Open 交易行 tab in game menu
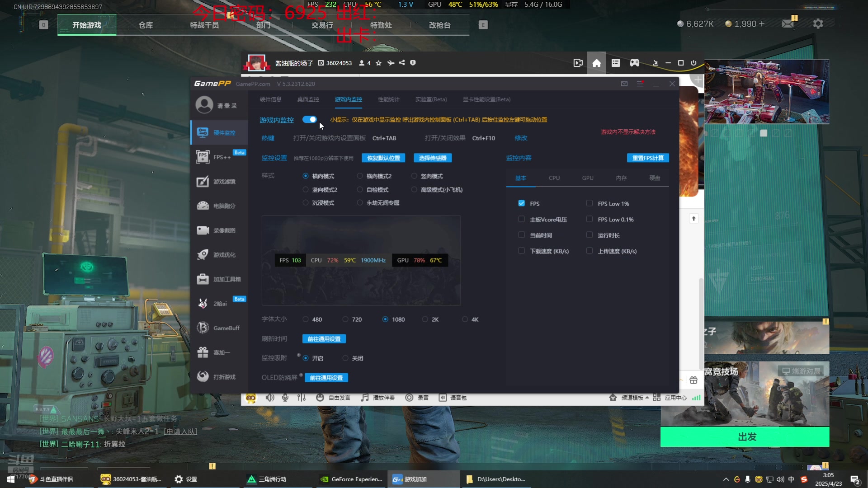Image resolution: width=868 pixels, height=488 pixels. pos(322,25)
